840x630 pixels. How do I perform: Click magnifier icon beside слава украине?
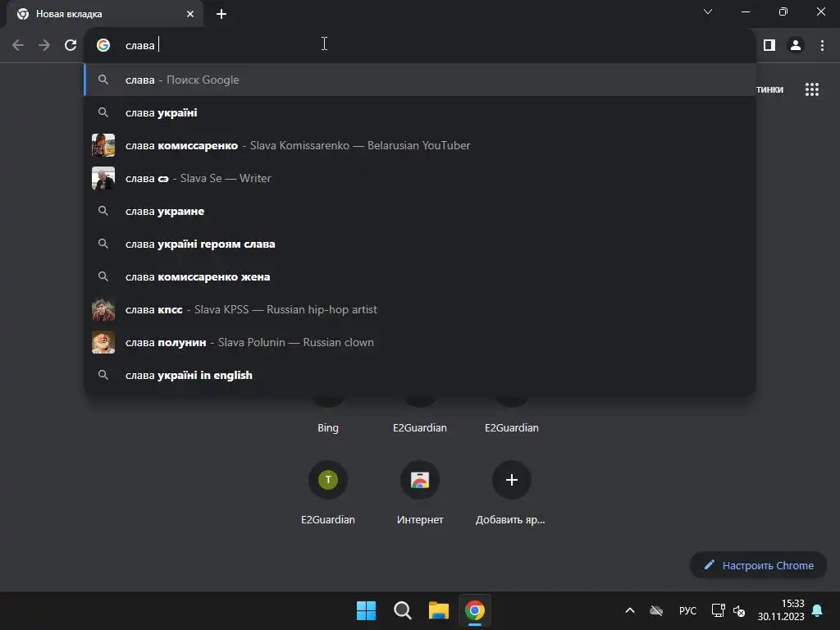(x=103, y=211)
